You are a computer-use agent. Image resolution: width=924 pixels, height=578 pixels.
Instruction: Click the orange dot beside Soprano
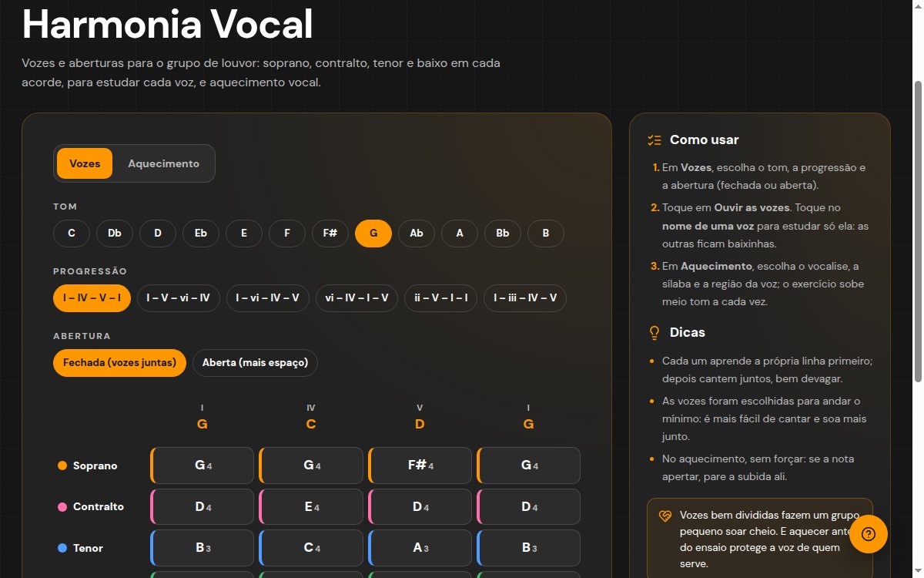[x=62, y=465]
